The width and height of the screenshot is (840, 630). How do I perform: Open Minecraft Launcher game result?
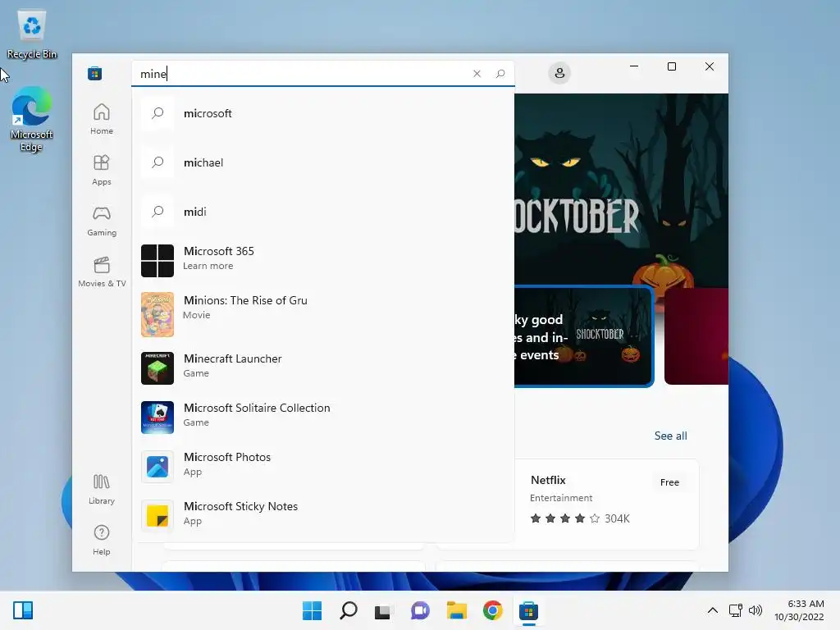[323, 368]
